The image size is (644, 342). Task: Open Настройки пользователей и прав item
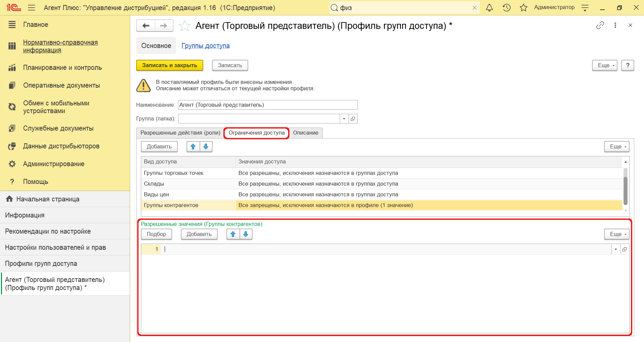[x=65, y=247]
